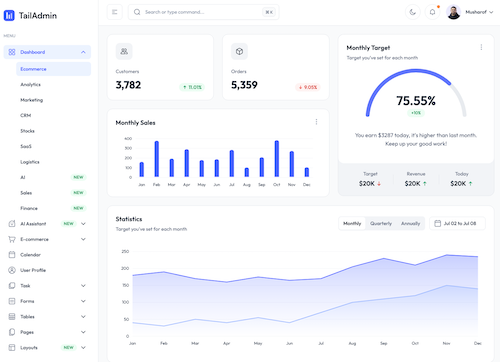The image size is (500, 362).
Task: Click the Target down arrow indicator
Action: point(379,184)
